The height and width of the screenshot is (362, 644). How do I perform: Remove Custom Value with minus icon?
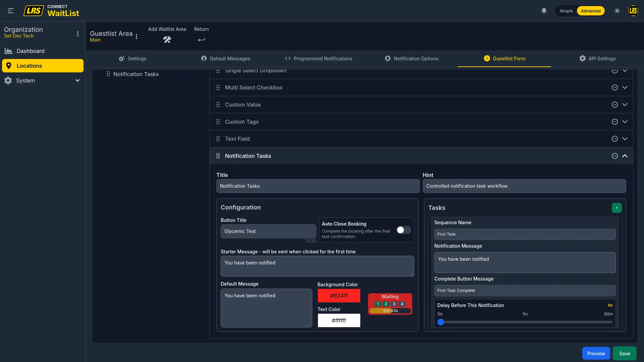614,105
